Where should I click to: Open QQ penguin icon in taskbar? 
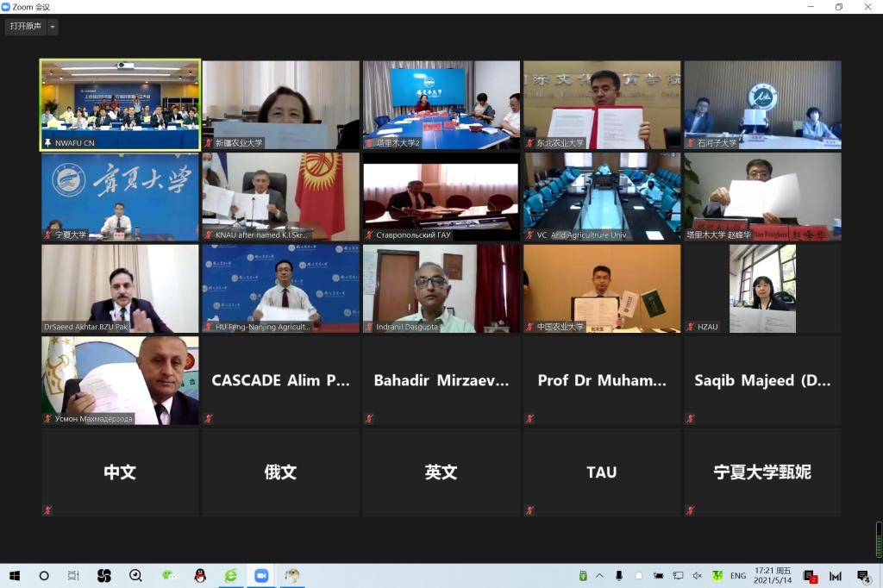(200, 575)
